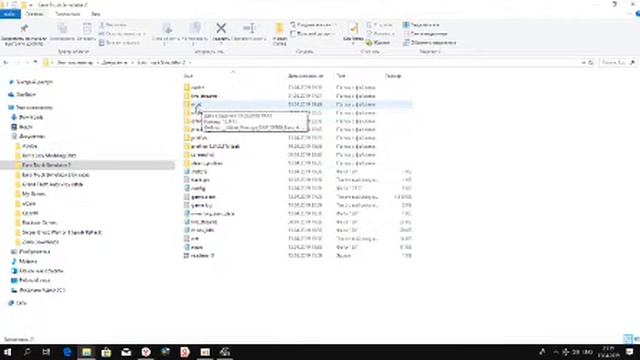This screenshot has width=640, height=360.
Task: Open Microsoft Store from the taskbar
Action: click(x=106, y=352)
